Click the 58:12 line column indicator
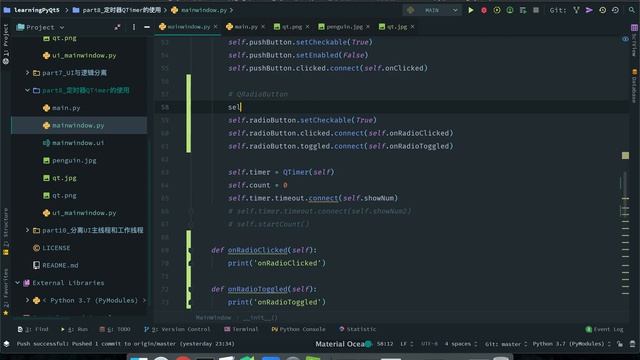Image resolution: width=640 pixels, height=360 pixels. pyautogui.click(x=385, y=344)
